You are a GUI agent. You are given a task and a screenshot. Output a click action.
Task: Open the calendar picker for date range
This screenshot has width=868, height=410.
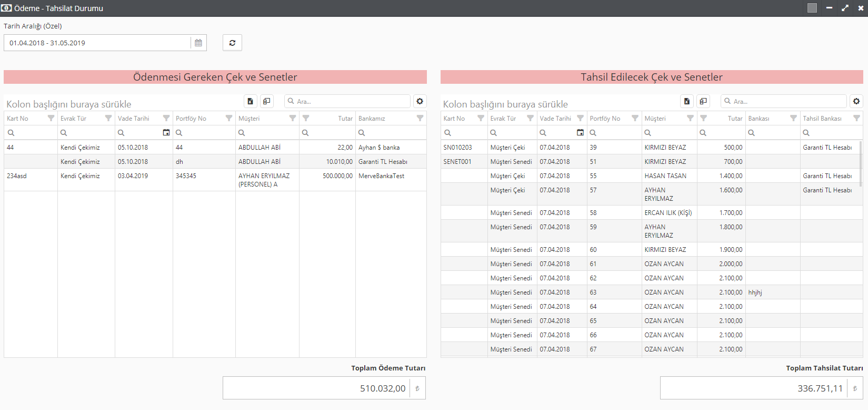click(x=198, y=43)
